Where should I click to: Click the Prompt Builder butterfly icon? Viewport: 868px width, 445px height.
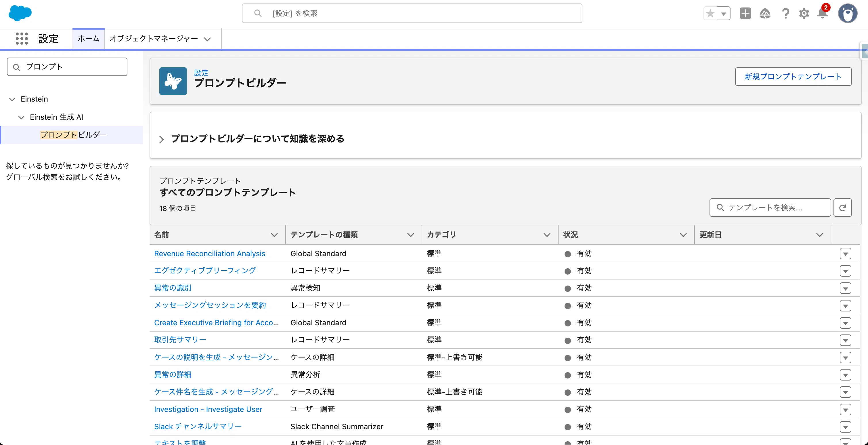[173, 81]
